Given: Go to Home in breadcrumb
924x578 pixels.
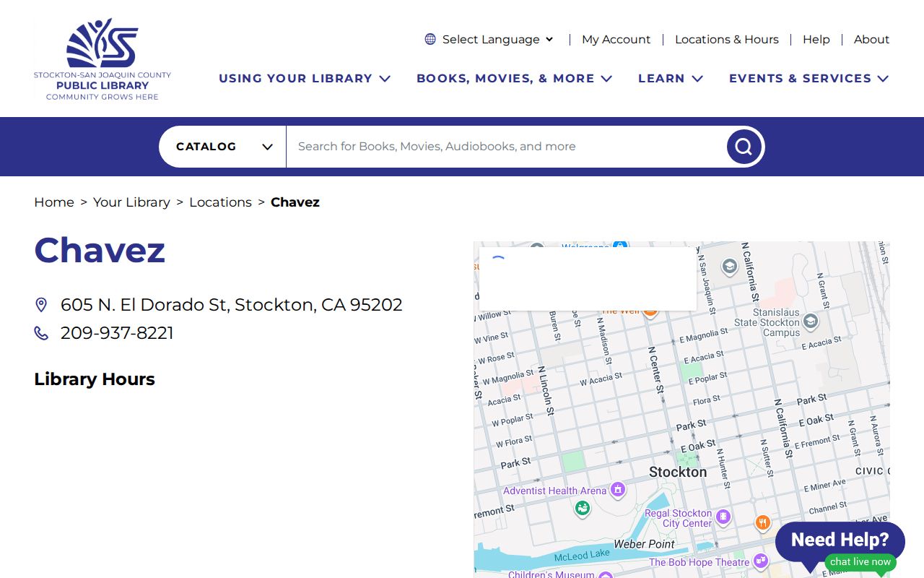Looking at the screenshot, I should pyautogui.click(x=54, y=202).
